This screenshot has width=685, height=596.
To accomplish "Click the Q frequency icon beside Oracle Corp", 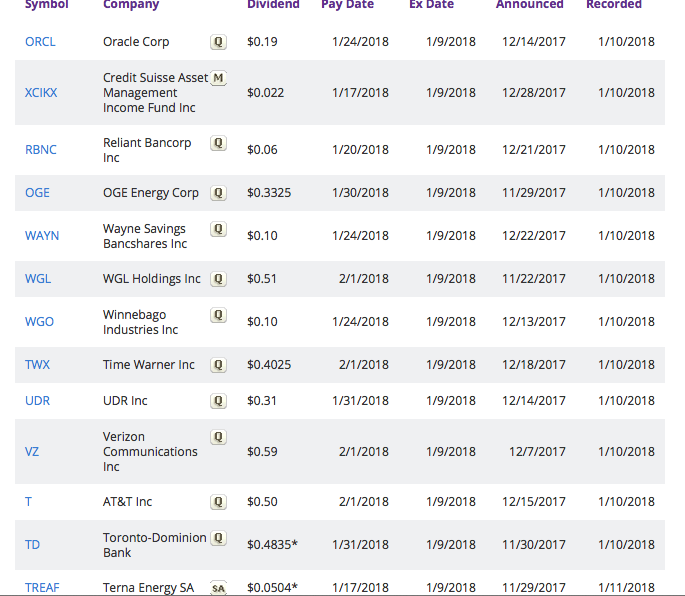I will pos(218,42).
